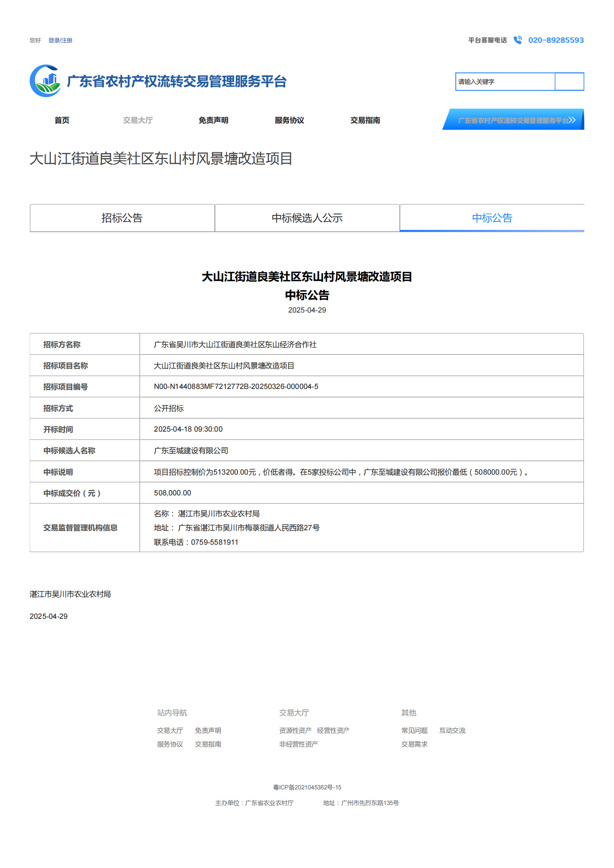Click the 非经营性资产 footer link
Viewport: 614px width, 868px height.
299,744
